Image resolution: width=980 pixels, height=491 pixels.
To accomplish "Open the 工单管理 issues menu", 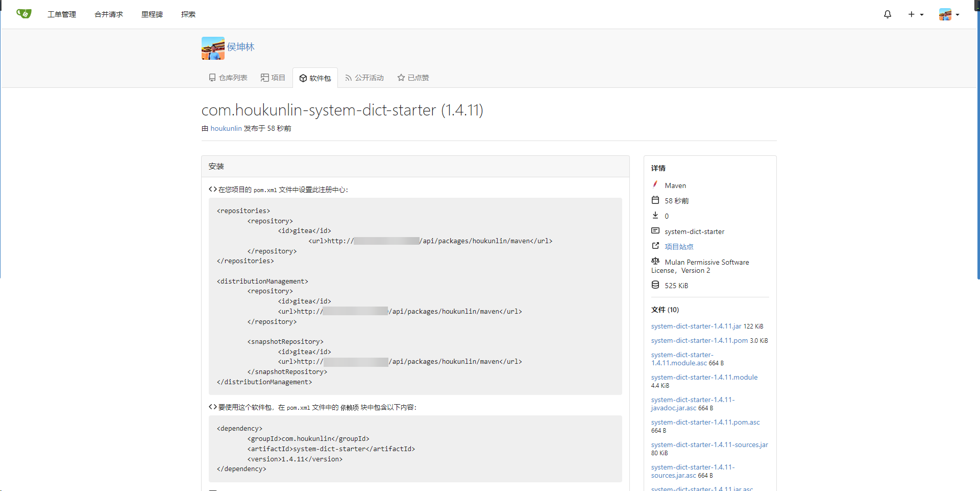I will (x=61, y=14).
